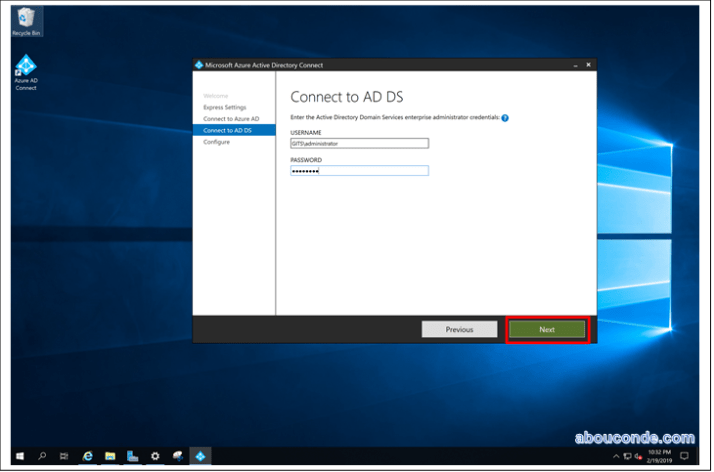Click the blue help icon beside credentials text
The image size is (714, 472).
pyautogui.click(x=505, y=118)
